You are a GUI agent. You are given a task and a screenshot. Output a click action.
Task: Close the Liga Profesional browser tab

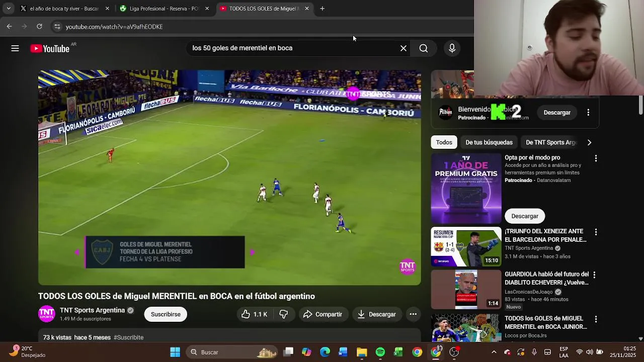pos(207,9)
